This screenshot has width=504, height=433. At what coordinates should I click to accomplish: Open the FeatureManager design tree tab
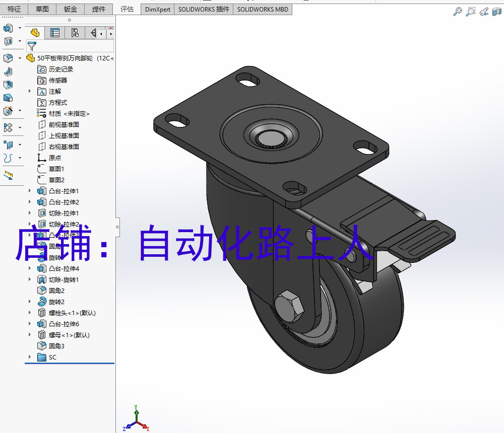[x=35, y=33]
